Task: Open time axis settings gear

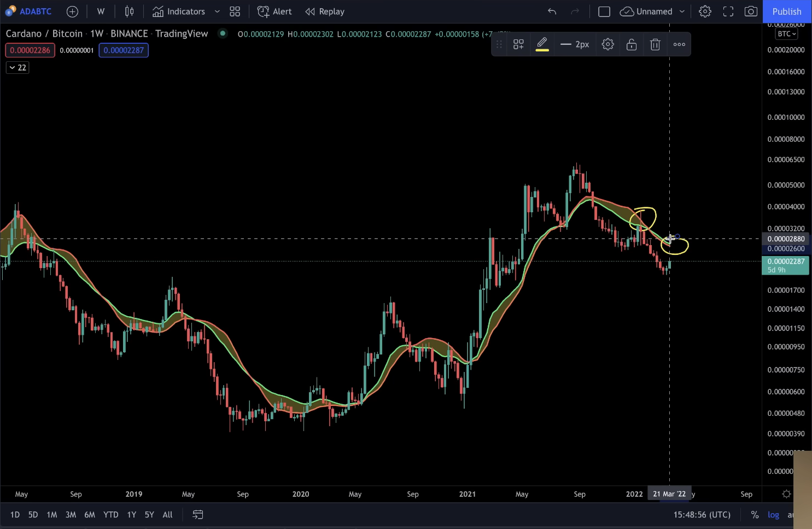Action: point(786,494)
